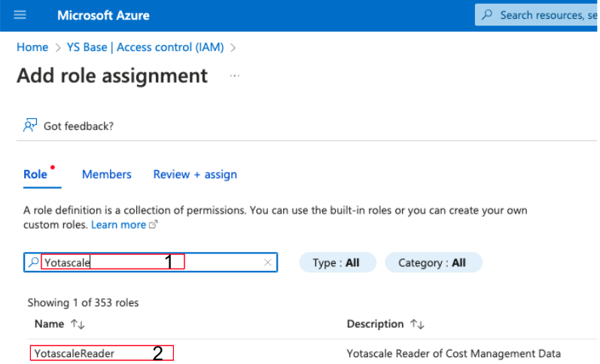This screenshot has height=364, width=600.
Task: Click the ellipsis beside Add role assignment
Action: click(x=235, y=76)
